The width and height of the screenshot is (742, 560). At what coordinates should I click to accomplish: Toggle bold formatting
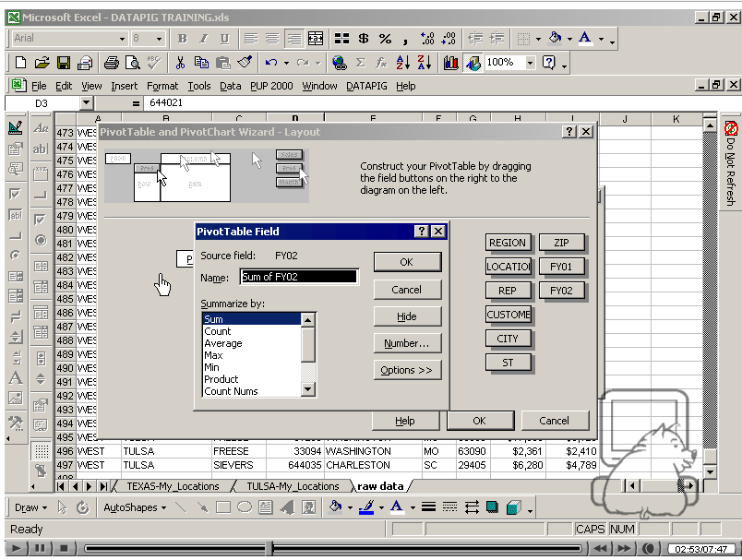tap(184, 39)
